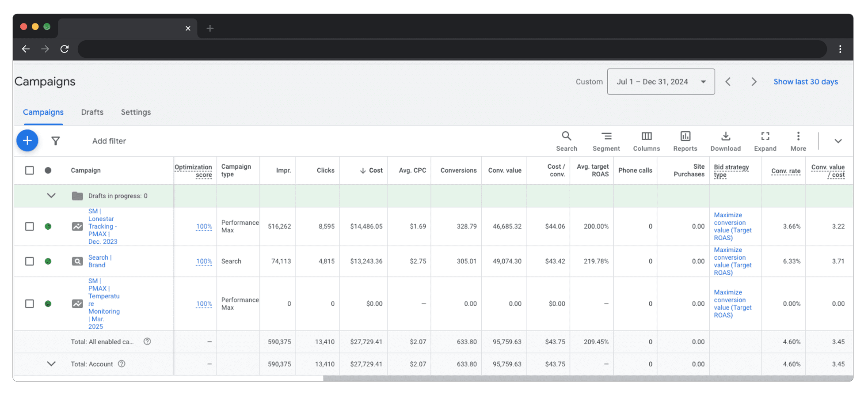The height and width of the screenshot is (409, 868).
Task: Open the filter funnel icon
Action: [x=56, y=141]
